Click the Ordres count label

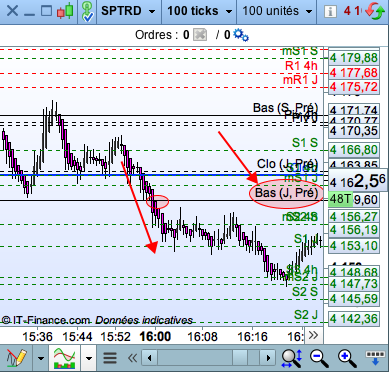[x=162, y=35]
